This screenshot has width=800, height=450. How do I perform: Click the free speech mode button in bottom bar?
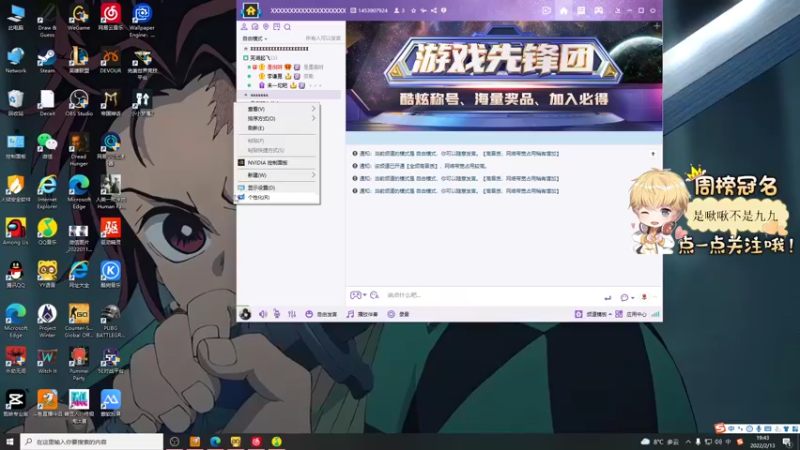[321, 314]
